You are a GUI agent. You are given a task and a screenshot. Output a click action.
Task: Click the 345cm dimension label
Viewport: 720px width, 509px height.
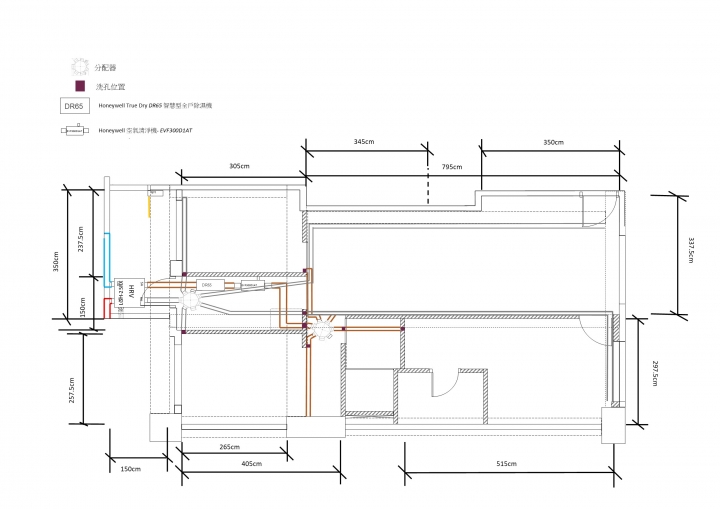pos(364,141)
